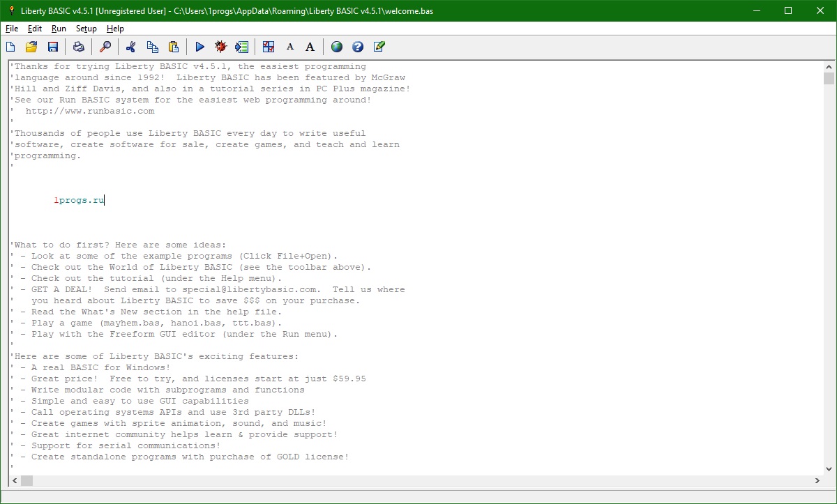Click the green list icon after the ladybug

[x=242, y=47]
